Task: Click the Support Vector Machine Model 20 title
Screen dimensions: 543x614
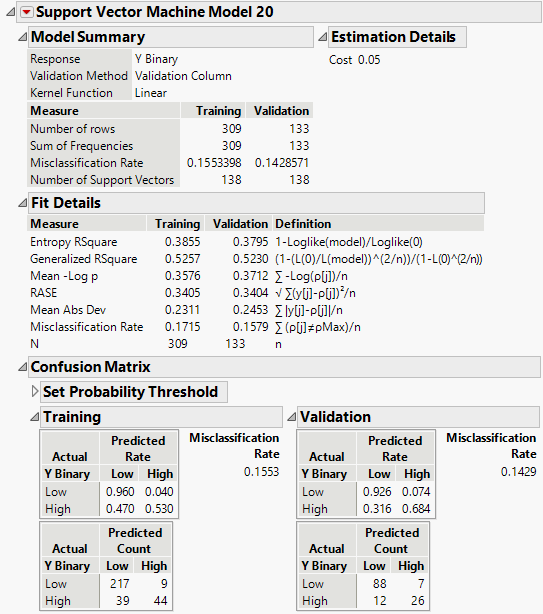Action: pyautogui.click(x=155, y=12)
